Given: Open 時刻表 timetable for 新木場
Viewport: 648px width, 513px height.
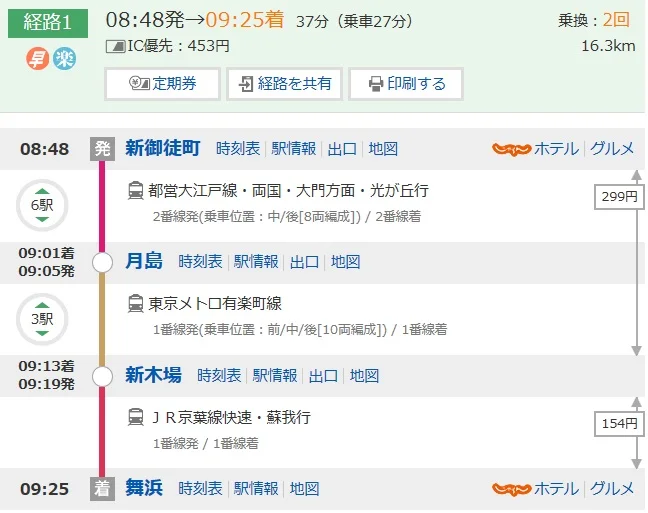Looking at the screenshot, I should (x=219, y=376).
